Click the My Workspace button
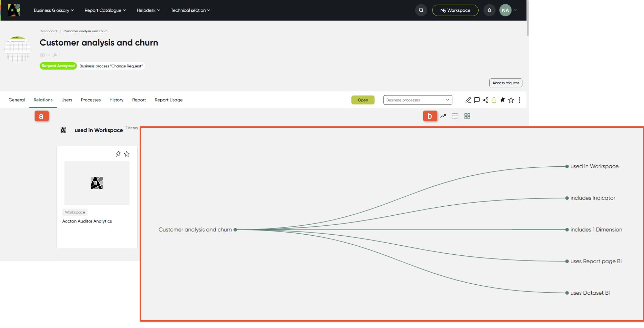Screen dimensions: 644x328 click(x=455, y=10)
